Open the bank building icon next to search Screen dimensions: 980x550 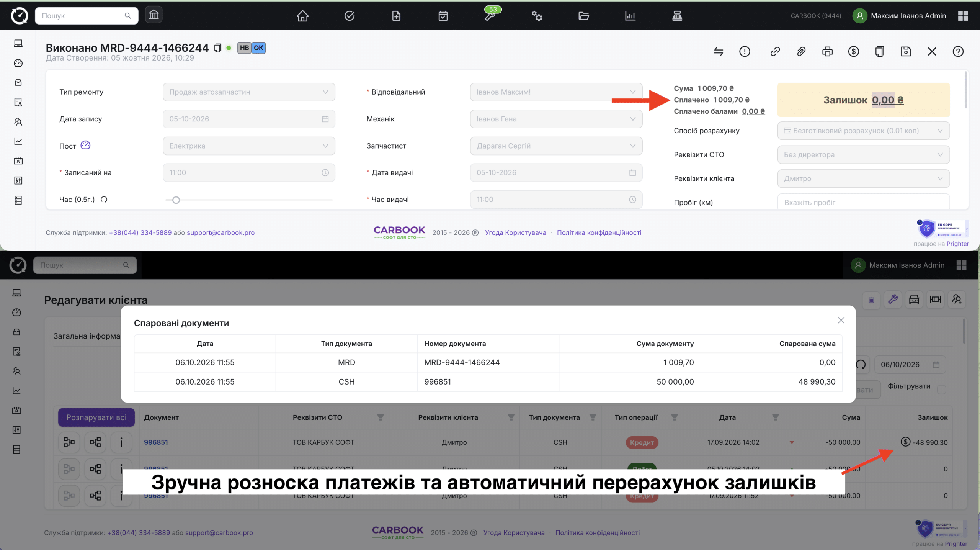click(154, 15)
